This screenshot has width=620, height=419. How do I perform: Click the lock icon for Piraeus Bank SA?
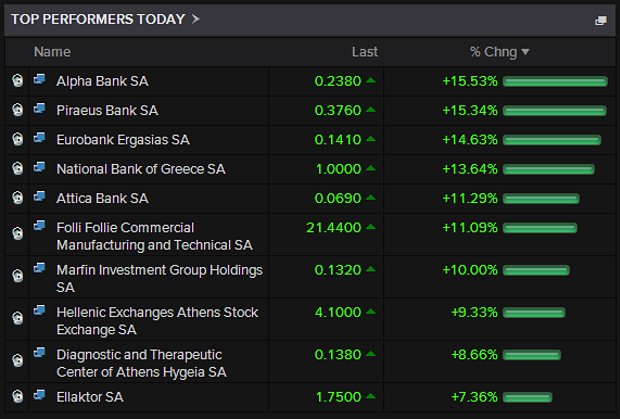17,109
